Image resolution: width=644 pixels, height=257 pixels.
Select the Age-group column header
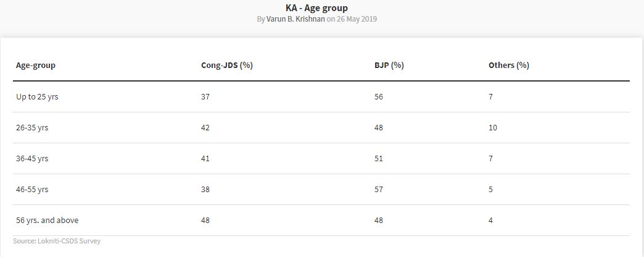[x=36, y=65]
